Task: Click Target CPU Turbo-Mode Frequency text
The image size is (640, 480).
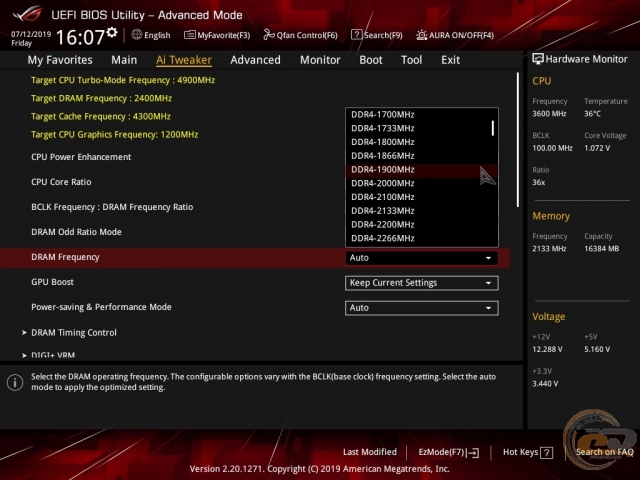Action: pyautogui.click(x=123, y=80)
